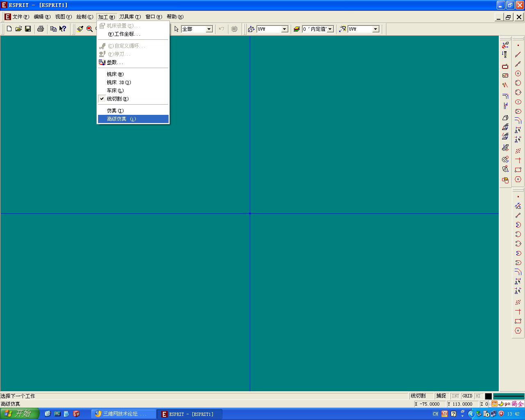
Task: Open the 窗口 menu
Action: 154,17
